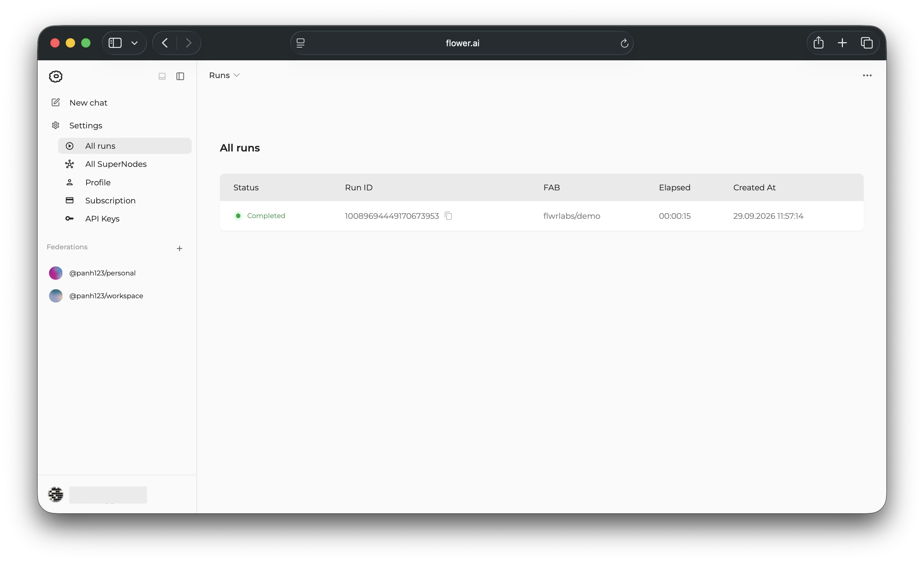
Task: Toggle the app sidebar panel icon
Action: pos(180,76)
